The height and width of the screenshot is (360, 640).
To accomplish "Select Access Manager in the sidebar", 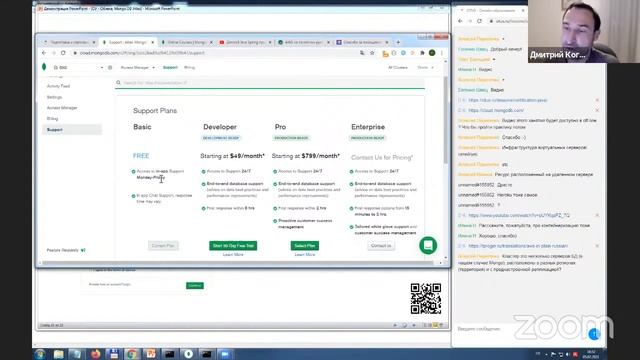I will [62, 108].
